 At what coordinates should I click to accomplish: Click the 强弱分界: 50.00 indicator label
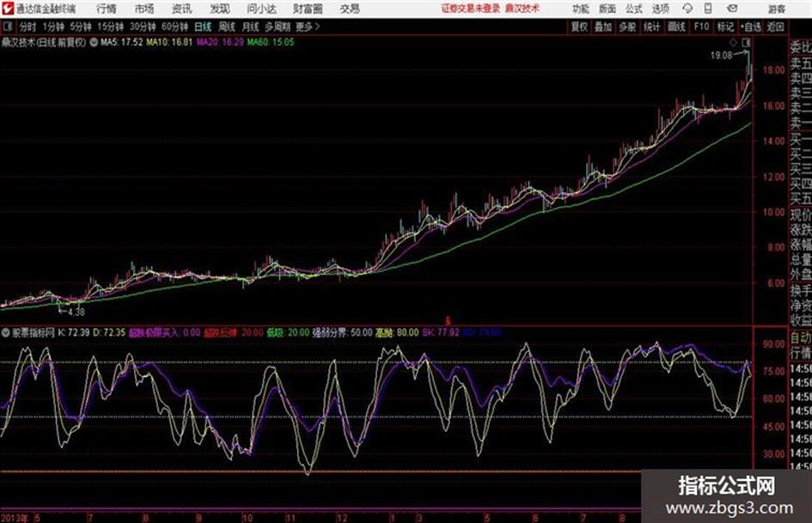pos(342,332)
